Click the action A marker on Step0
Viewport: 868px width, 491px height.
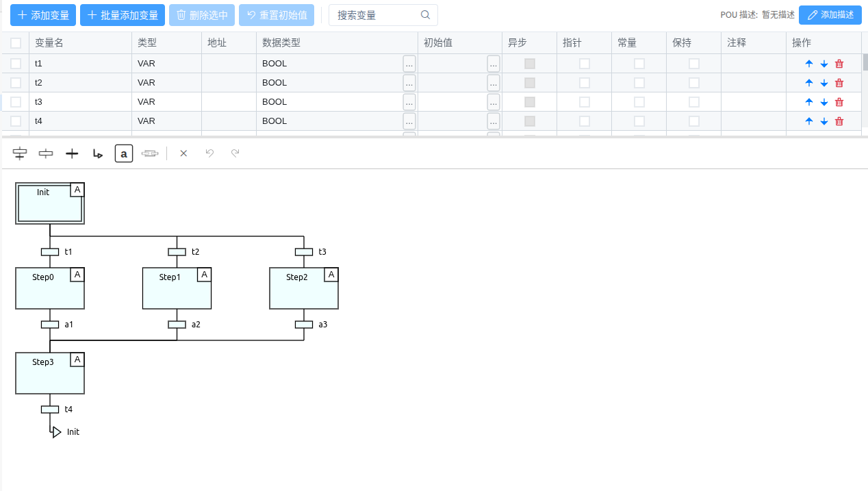click(x=77, y=275)
